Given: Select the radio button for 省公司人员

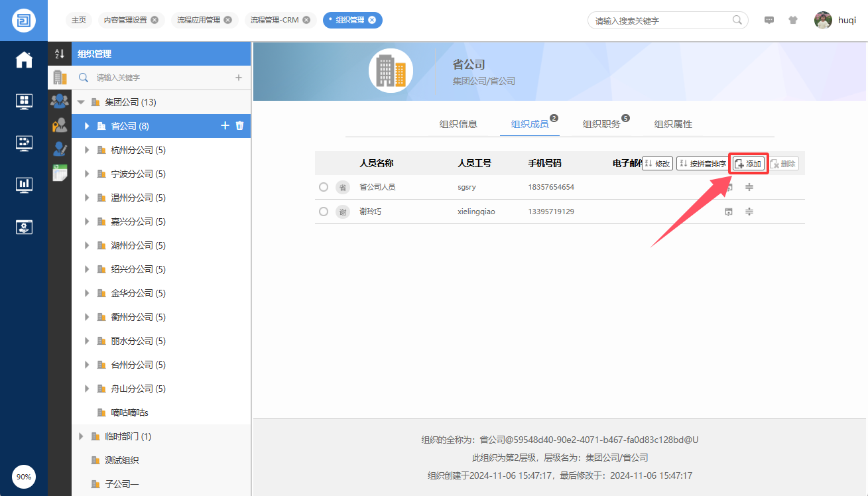Looking at the screenshot, I should [324, 188].
